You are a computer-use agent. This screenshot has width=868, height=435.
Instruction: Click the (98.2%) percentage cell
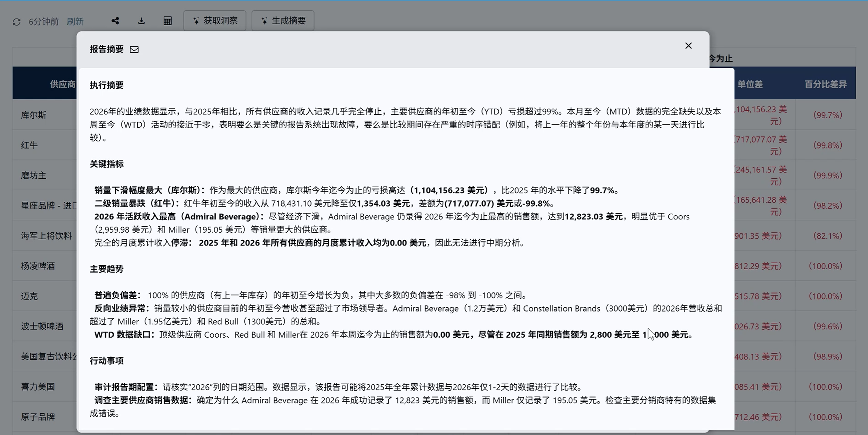(827, 205)
